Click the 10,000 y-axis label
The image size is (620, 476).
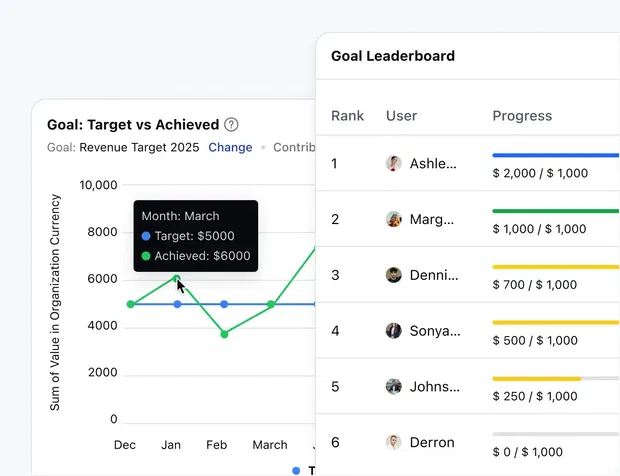coord(98,185)
